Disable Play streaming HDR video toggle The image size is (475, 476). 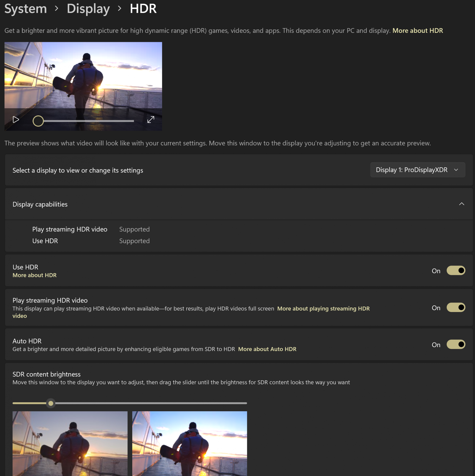tap(455, 307)
